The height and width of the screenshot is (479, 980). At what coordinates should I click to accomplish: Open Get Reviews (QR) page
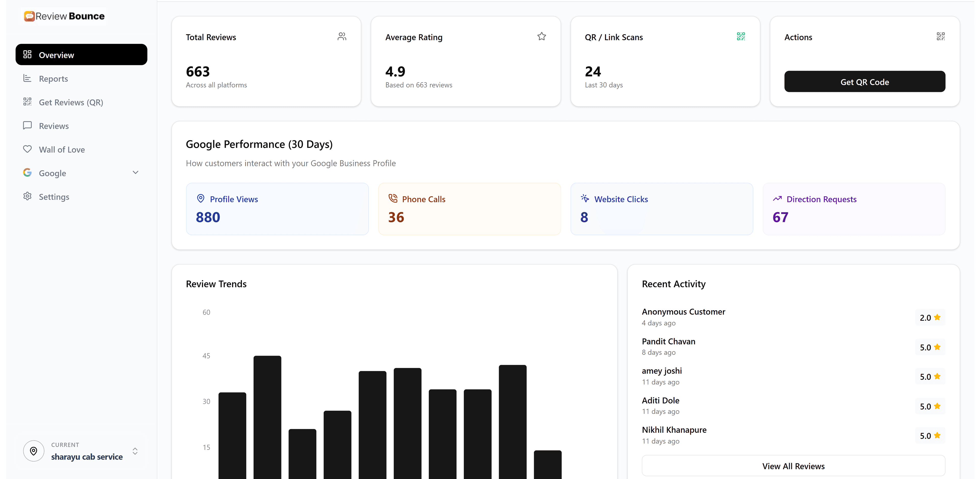coord(81,102)
